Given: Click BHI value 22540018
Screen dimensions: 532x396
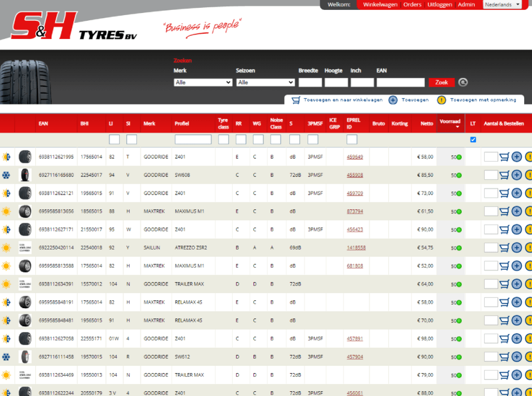Looking at the screenshot, I should click(x=91, y=248).
